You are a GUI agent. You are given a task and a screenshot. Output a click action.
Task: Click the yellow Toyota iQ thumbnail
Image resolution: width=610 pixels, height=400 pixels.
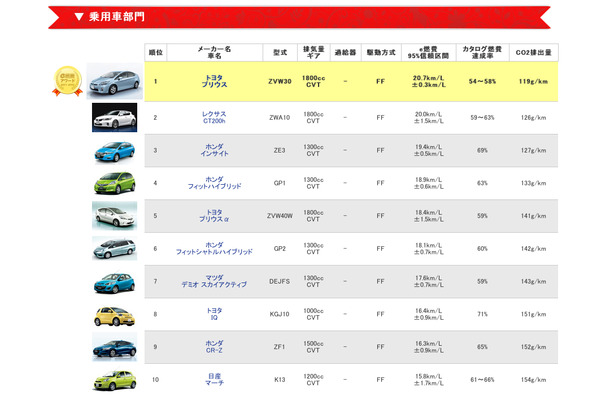pyautogui.click(x=115, y=316)
